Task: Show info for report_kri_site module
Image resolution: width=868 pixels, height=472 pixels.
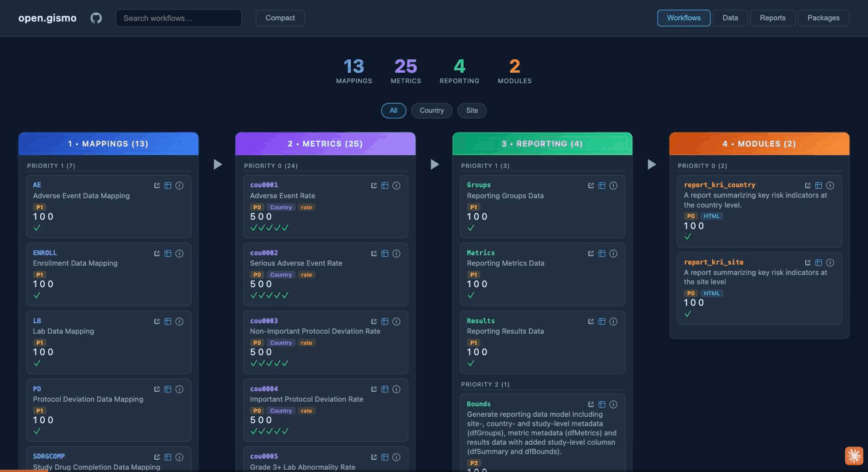Action: point(830,263)
